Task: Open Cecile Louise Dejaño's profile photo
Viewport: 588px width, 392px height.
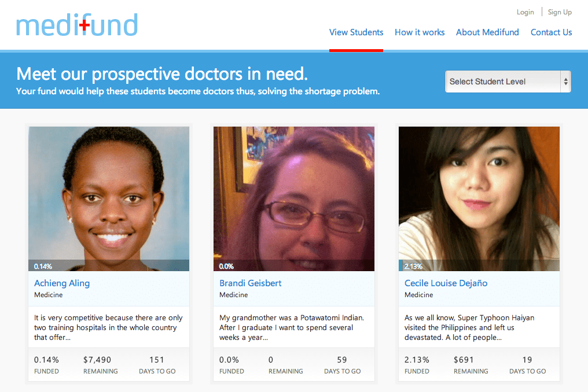Action: pos(479,194)
